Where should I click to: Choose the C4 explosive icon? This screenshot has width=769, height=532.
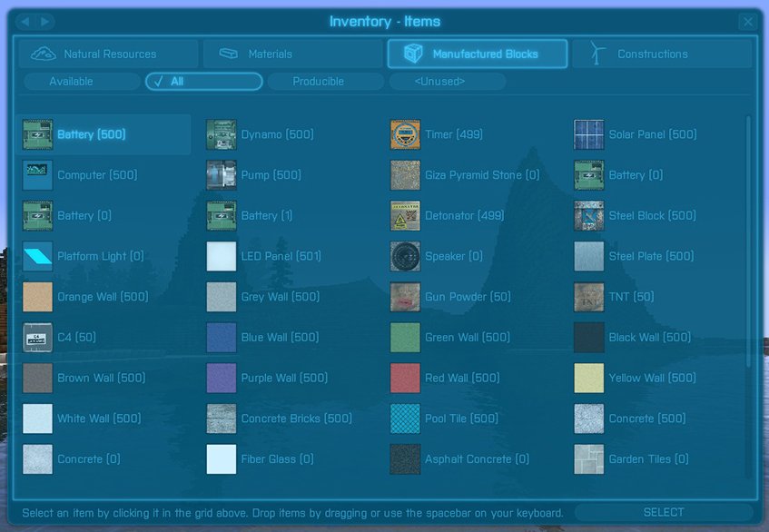(37, 338)
